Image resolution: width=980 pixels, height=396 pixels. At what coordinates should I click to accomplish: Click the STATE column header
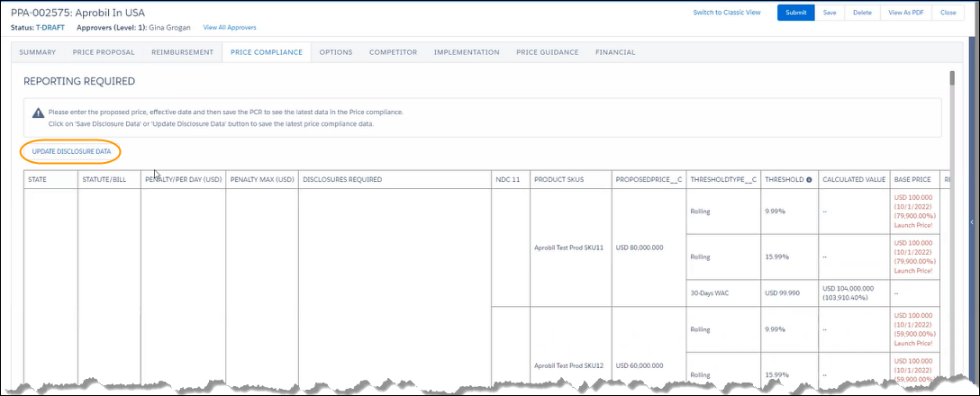tap(50, 180)
